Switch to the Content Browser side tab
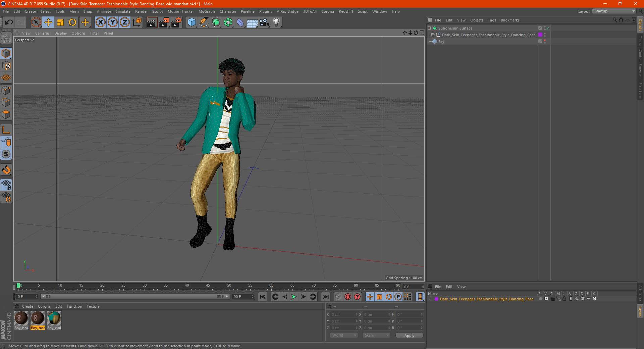Image resolution: width=644 pixels, height=349 pixels. (x=640, y=63)
